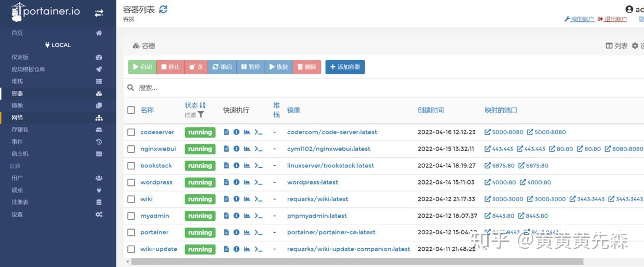The height and width of the screenshot is (267, 644).
Task: Open inspect icon for nginxwebui
Action: click(x=236, y=149)
